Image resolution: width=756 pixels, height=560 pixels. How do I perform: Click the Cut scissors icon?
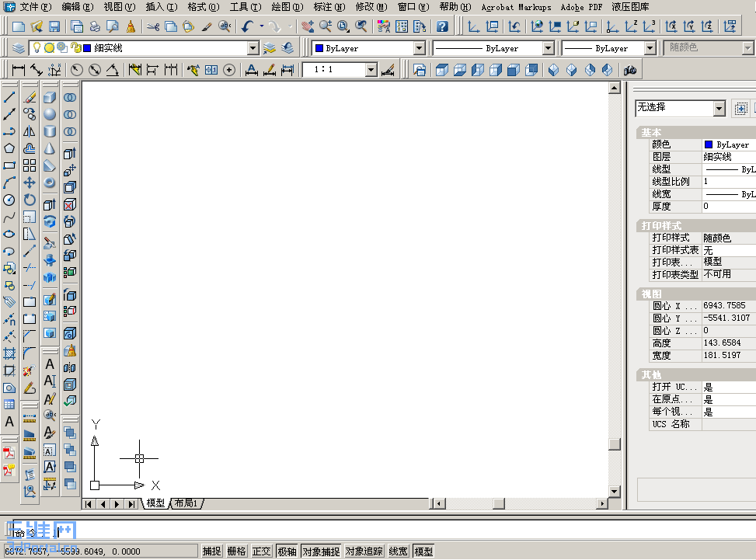point(153,26)
